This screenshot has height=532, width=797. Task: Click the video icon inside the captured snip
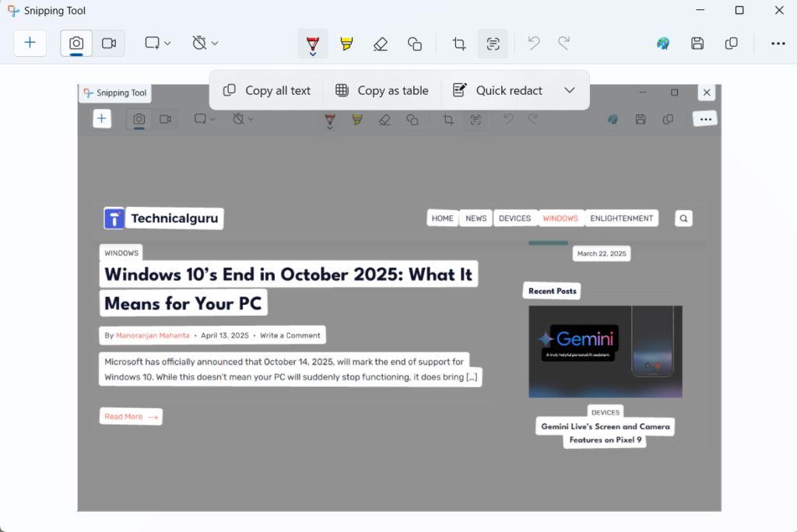point(165,120)
